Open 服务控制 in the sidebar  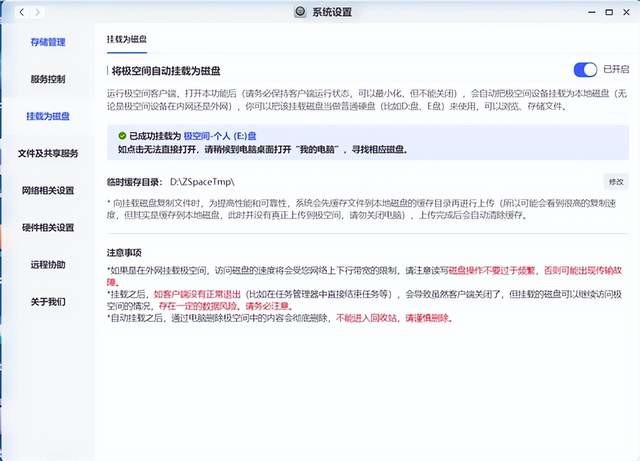[48, 79]
